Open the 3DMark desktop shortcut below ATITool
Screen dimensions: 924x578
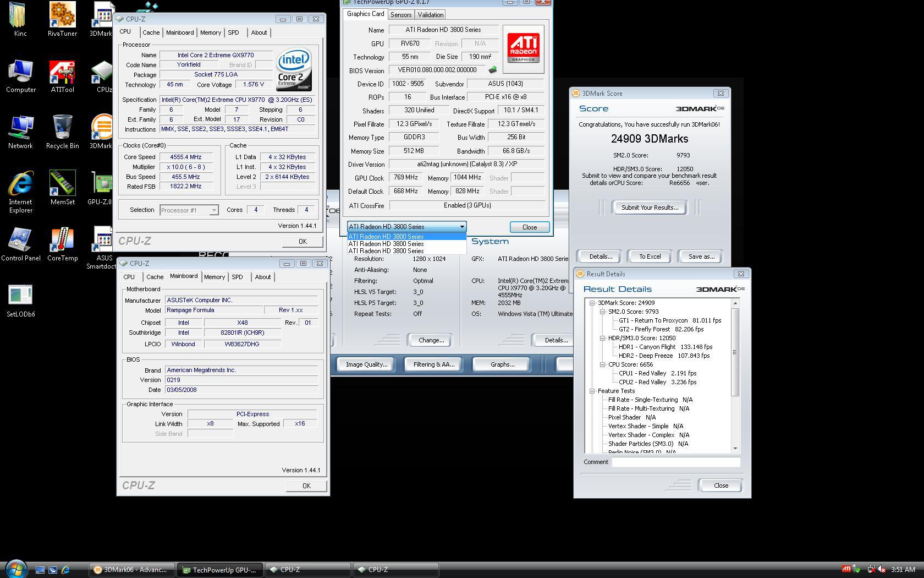pyautogui.click(x=101, y=132)
